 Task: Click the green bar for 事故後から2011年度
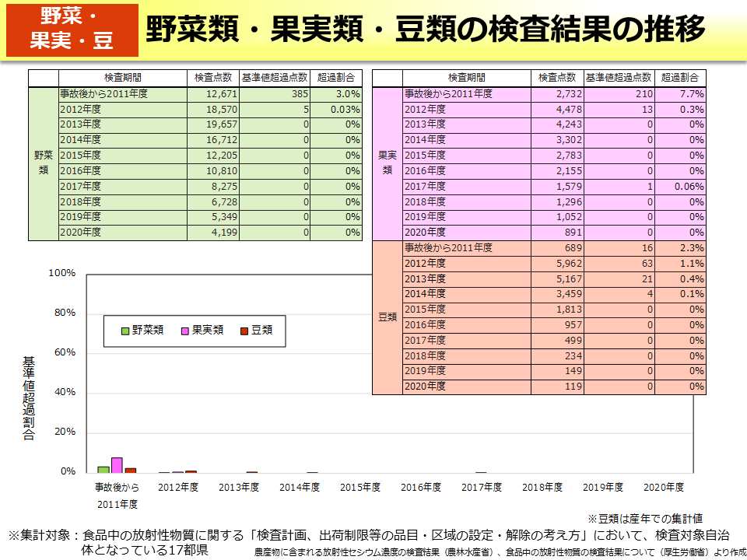(103, 469)
